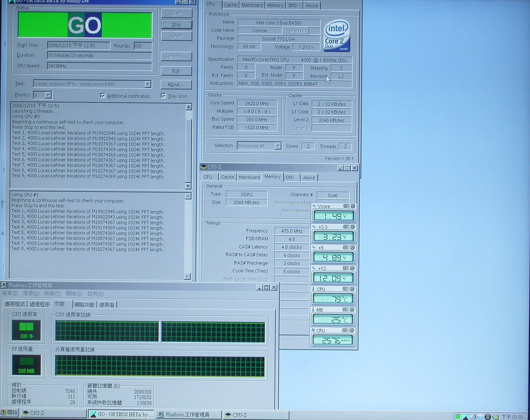This screenshot has height=420, width=530.
Task: Open settings icon on the +12 voltage widget
Action: tap(346, 268)
